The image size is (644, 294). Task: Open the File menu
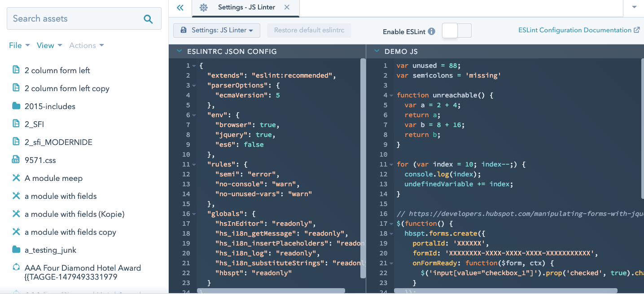tap(19, 45)
